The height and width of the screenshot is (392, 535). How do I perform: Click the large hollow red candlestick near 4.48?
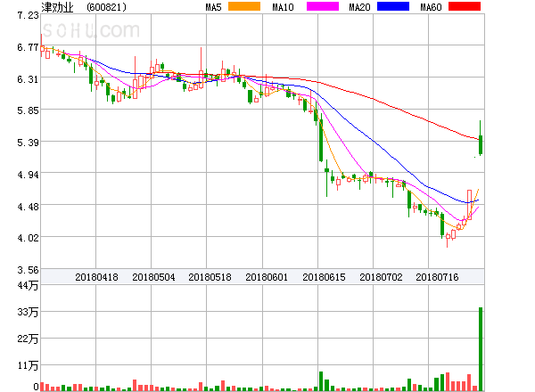point(470,205)
